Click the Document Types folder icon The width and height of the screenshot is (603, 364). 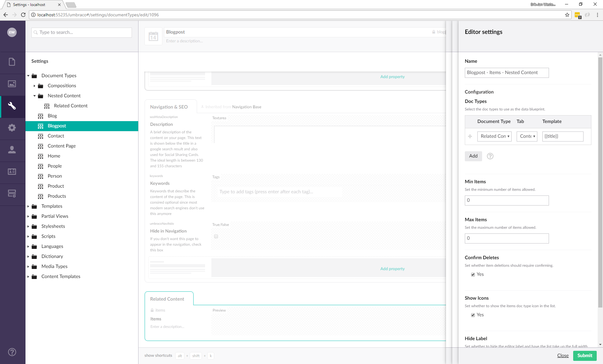tap(34, 76)
